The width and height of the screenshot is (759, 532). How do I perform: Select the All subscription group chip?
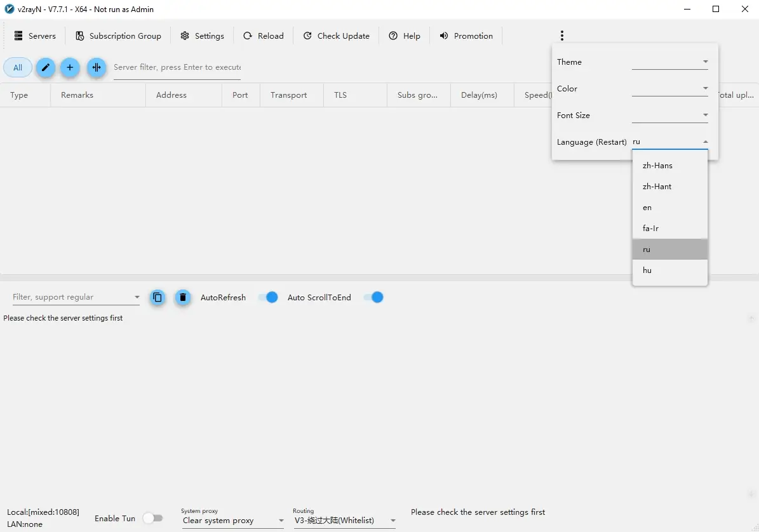18,68
